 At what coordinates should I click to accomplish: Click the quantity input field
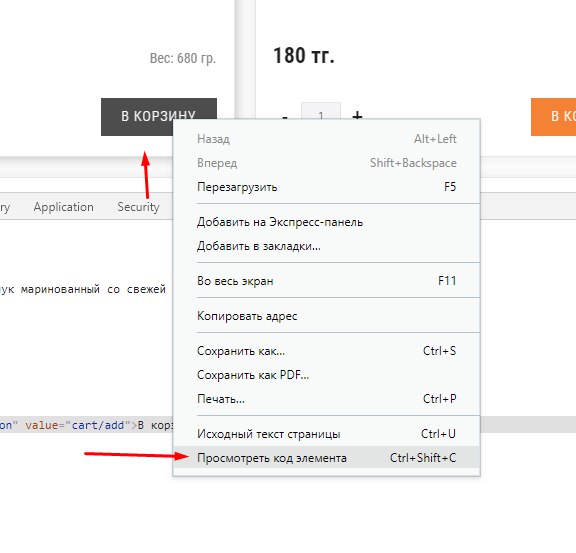[321, 111]
